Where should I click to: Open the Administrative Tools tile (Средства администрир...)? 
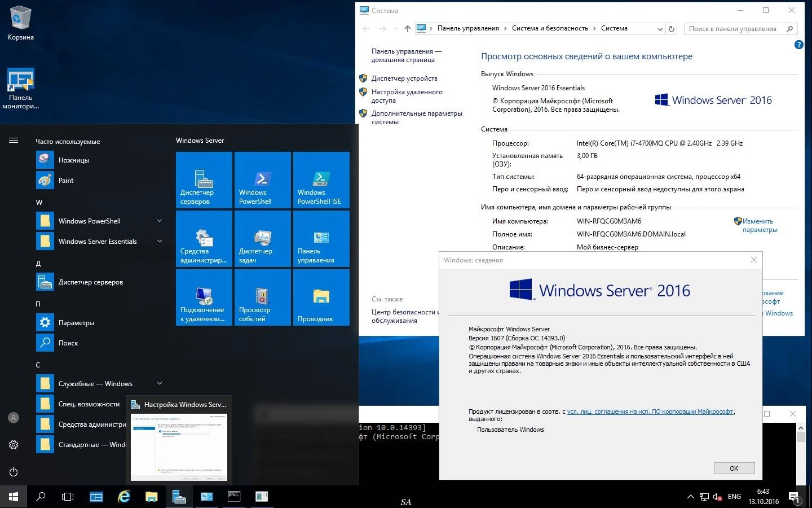pos(204,239)
